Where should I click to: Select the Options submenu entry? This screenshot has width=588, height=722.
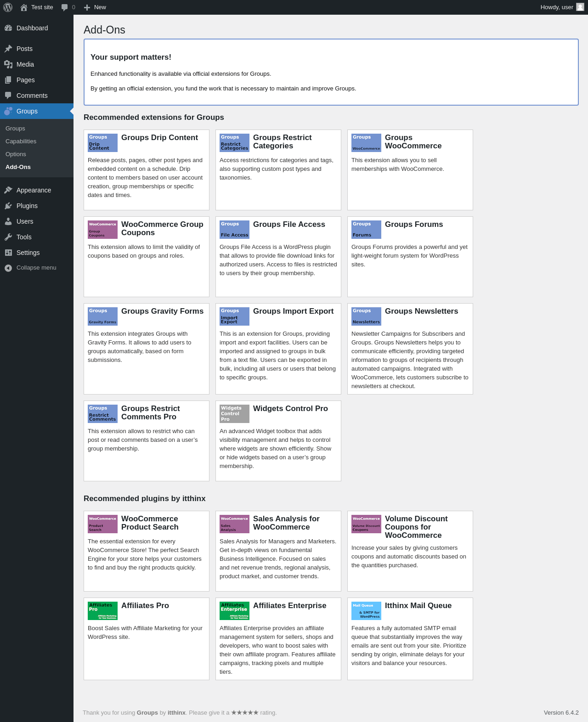coord(37,154)
